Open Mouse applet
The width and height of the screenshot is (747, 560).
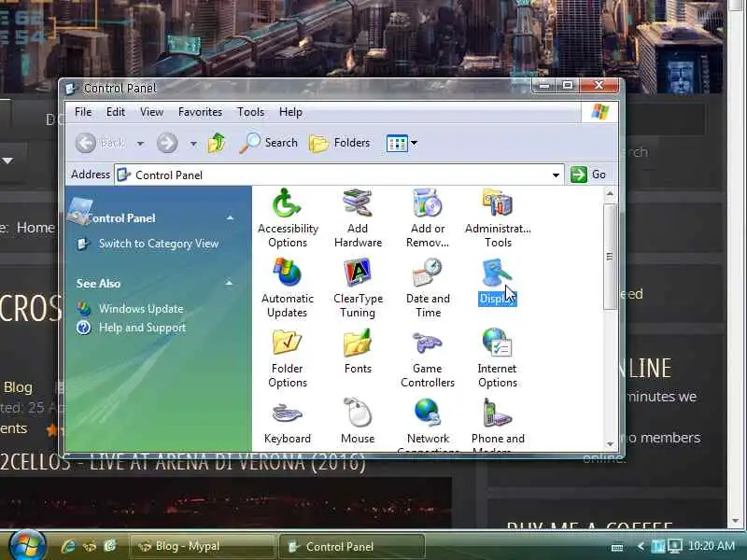(358, 422)
